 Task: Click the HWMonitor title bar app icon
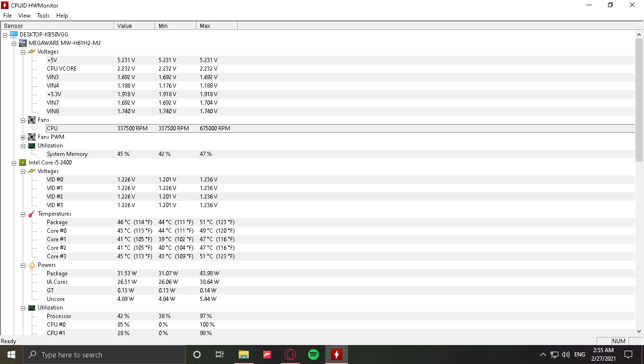(x=5, y=5)
